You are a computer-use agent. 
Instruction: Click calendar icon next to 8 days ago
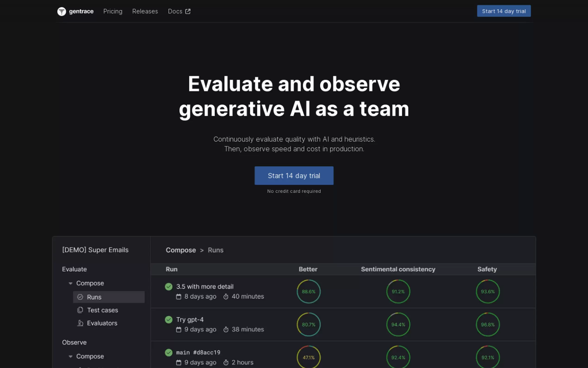(x=179, y=296)
